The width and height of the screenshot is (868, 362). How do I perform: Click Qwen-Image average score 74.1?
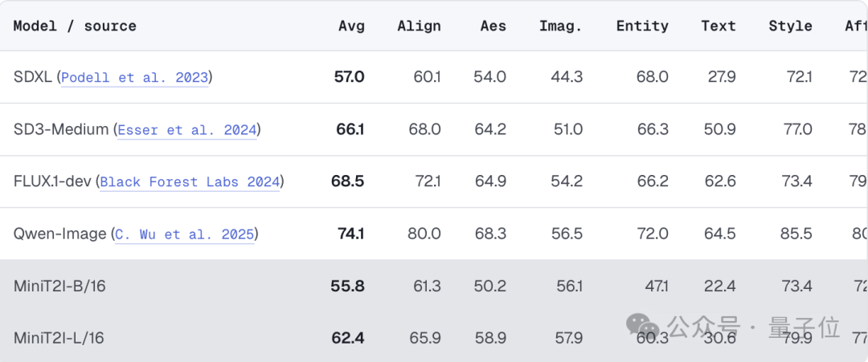[x=351, y=234]
